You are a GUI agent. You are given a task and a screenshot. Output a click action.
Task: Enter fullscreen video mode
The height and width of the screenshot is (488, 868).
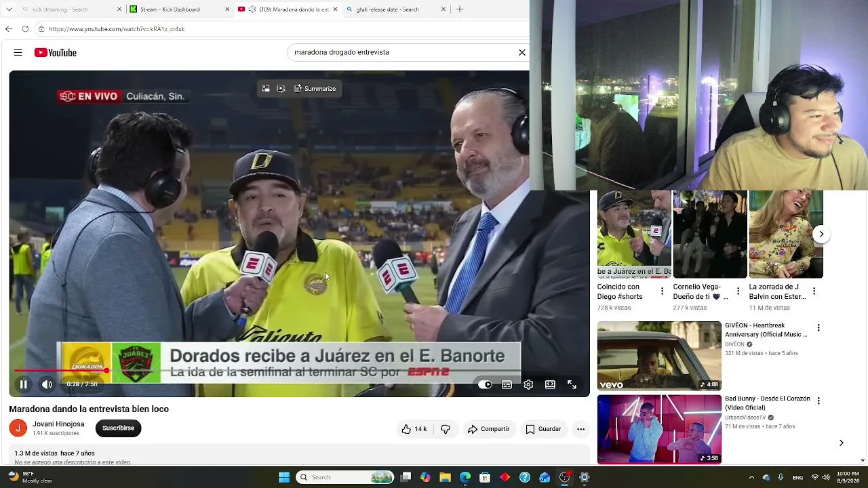coord(572,384)
